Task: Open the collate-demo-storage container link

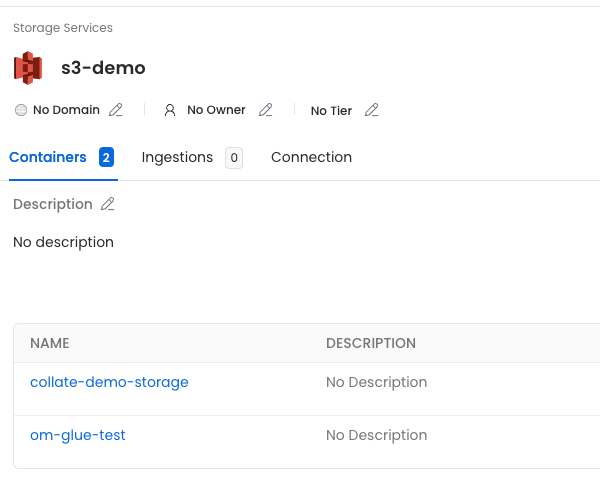Action: pyautogui.click(x=109, y=382)
